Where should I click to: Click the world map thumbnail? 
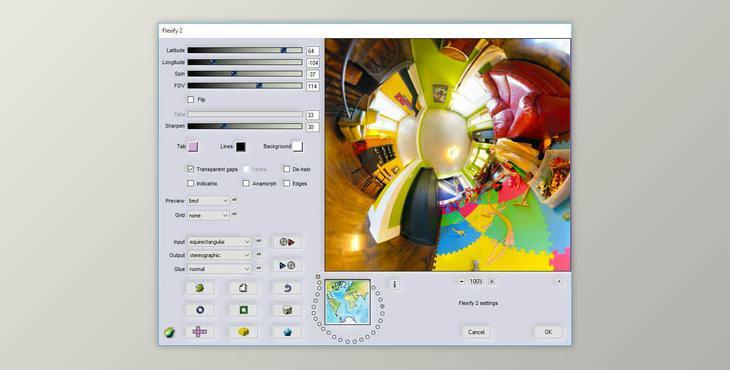[348, 302]
